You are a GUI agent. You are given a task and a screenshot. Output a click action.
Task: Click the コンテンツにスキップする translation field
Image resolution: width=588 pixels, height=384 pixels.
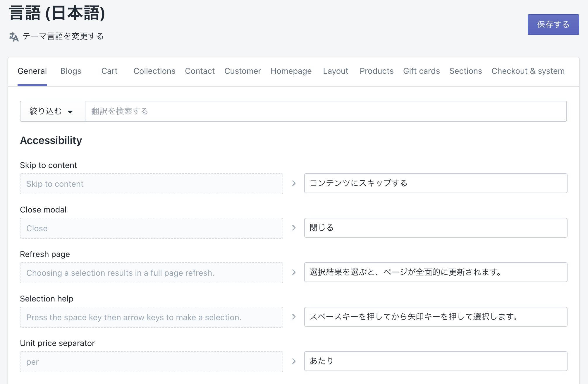[x=435, y=184]
